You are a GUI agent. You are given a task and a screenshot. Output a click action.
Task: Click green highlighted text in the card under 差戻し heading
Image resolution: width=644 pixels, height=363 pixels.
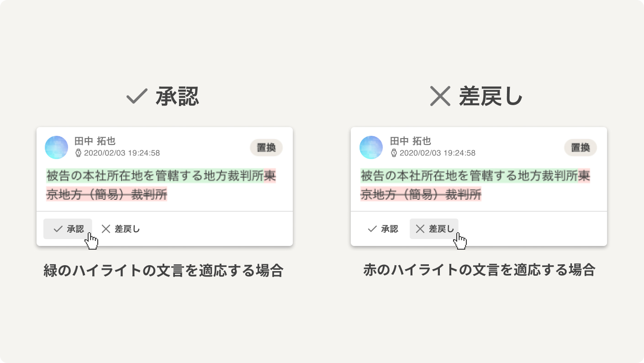pos(469,176)
